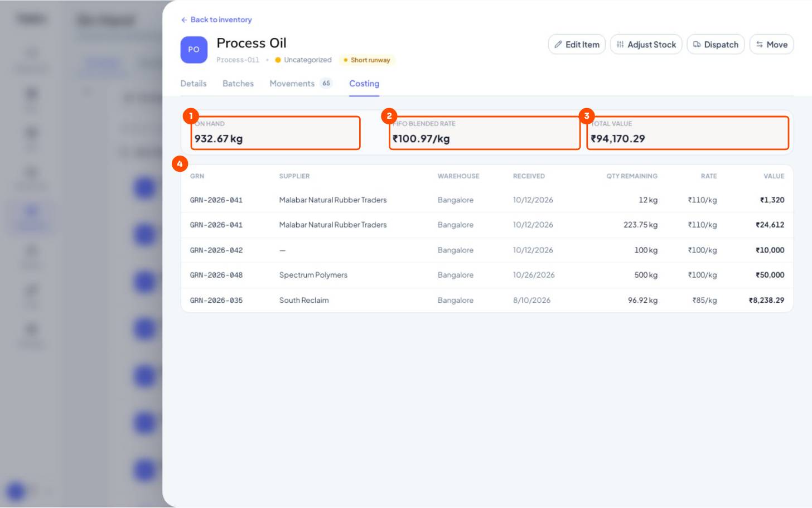This screenshot has width=812, height=508.
Task: Click the 10/26/2026 received date
Action: tap(534, 275)
